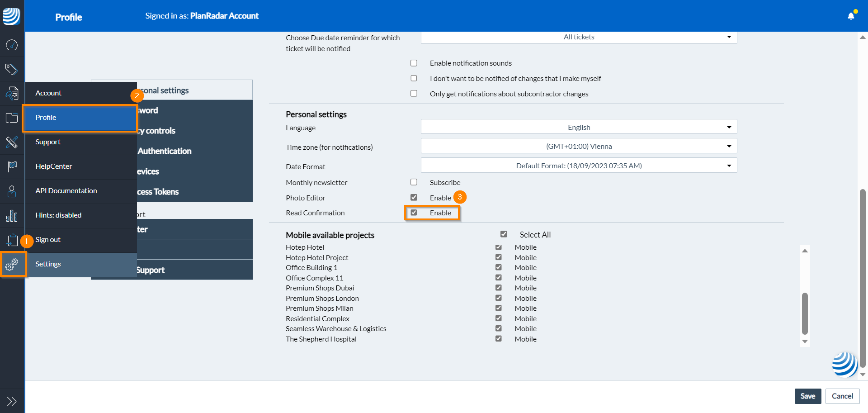Select Profile in the settings menu

click(x=80, y=118)
